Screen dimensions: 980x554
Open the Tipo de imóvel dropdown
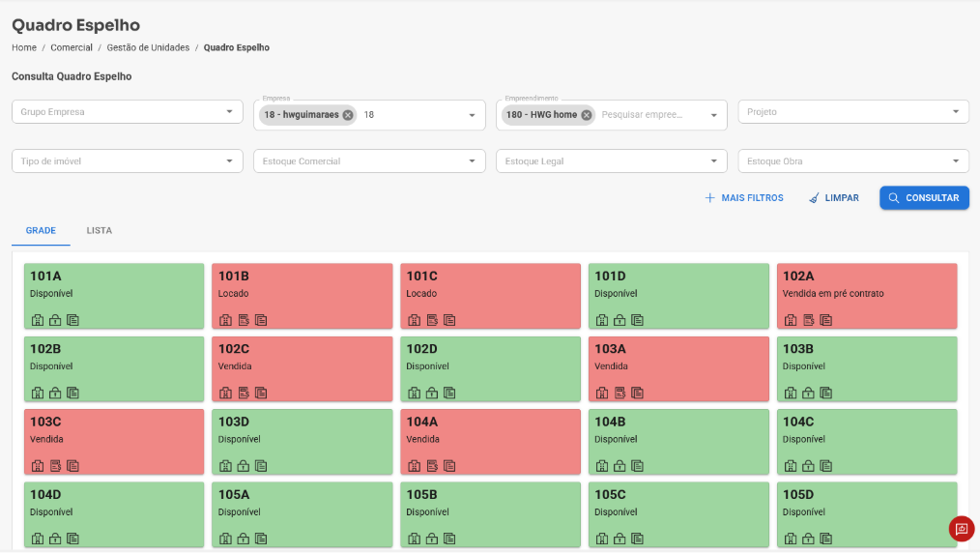pos(127,161)
